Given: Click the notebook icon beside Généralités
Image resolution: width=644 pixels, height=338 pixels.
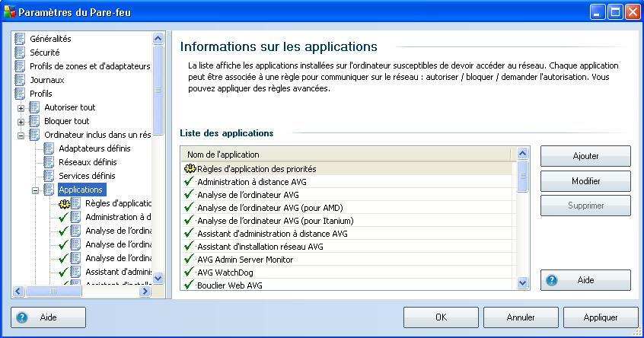Looking at the screenshot, I should (x=21, y=39).
